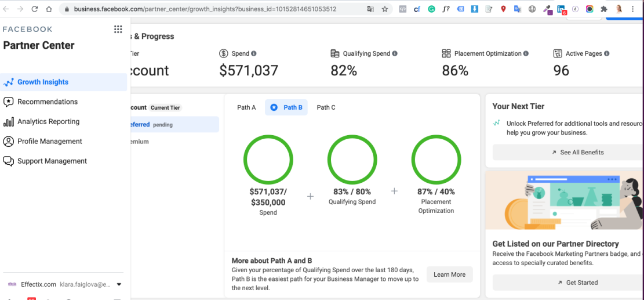Bookmark this page with the star icon
This screenshot has height=300, width=644.
coord(385,9)
